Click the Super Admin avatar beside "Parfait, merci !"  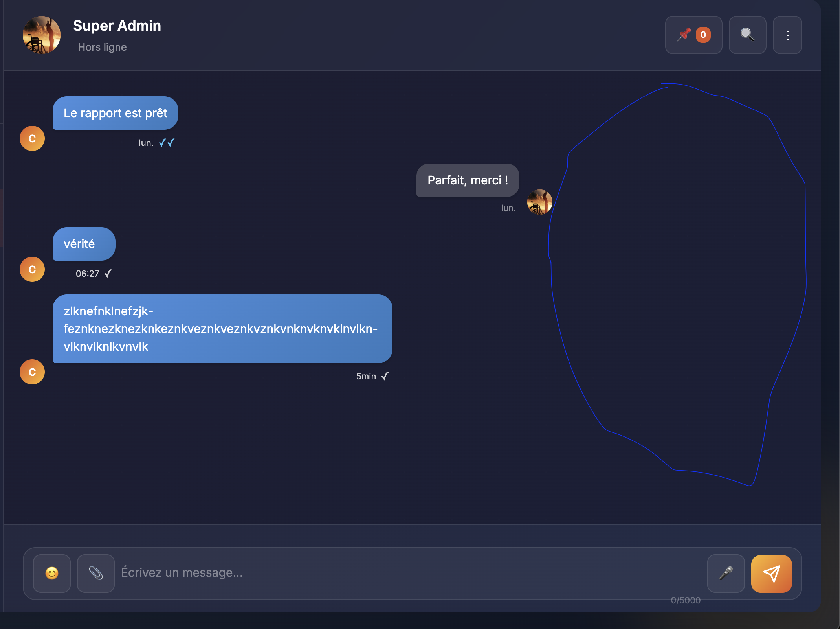click(539, 202)
